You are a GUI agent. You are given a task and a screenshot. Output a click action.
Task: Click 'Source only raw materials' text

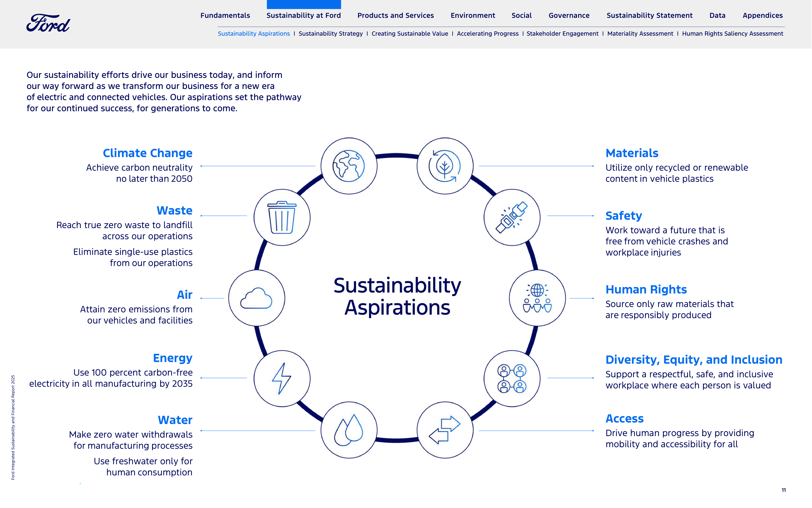point(670,309)
